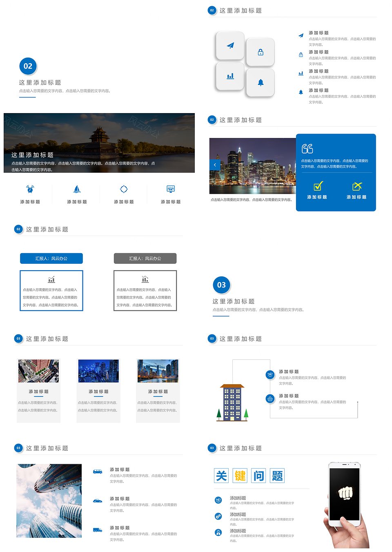This screenshot has height=552, width=392.
Task: Click the box circle icon under 关键问题
Action: coord(218,500)
